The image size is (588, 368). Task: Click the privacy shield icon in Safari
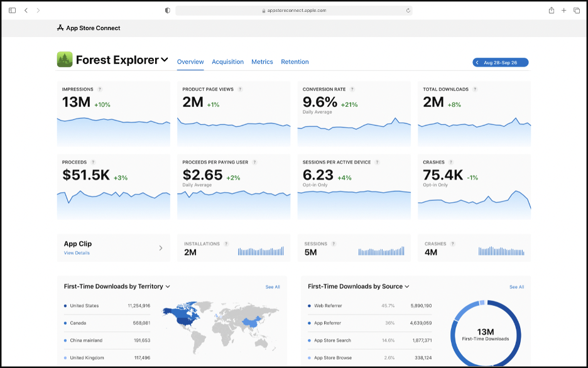(x=167, y=10)
